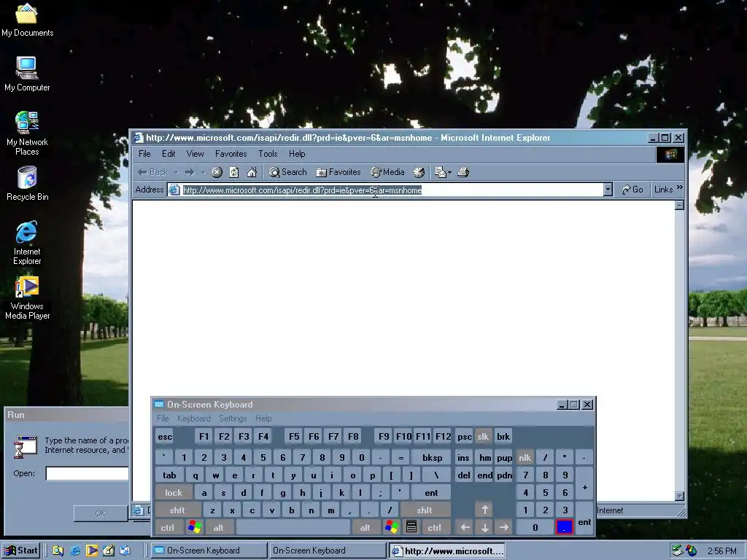Open the Back button history dropdown arrow
The height and width of the screenshot is (560, 747).
[x=177, y=172]
